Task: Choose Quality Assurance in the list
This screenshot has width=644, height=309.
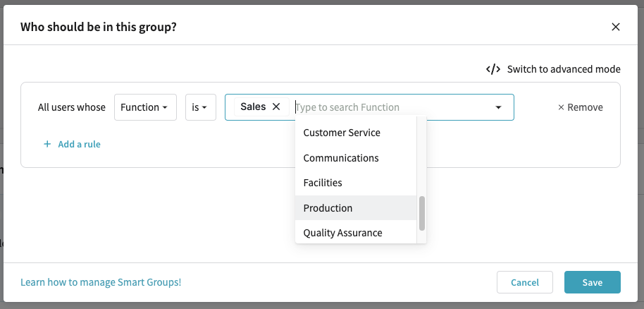Action: [x=342, y=233]
